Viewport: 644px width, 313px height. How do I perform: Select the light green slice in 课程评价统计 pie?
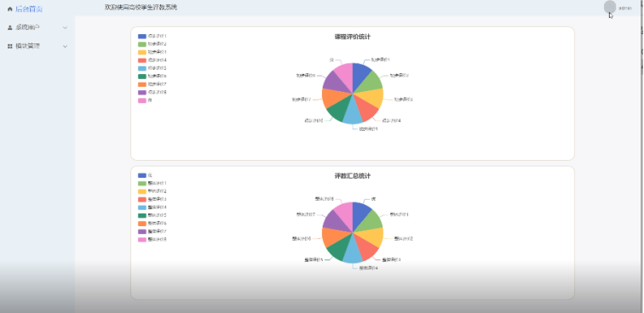371,83
